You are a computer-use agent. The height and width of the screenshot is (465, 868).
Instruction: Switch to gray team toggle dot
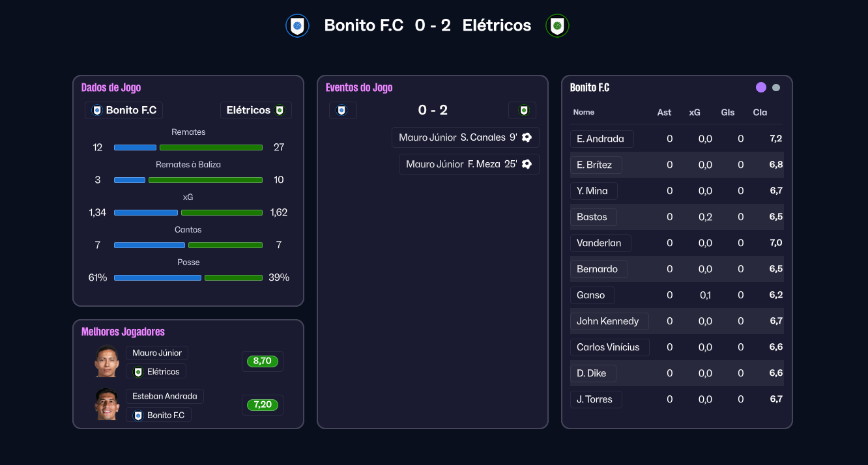click(776, 88)
